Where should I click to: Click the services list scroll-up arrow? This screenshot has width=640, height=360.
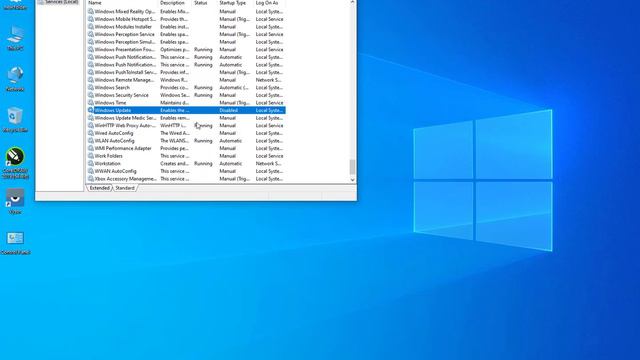tap(352, 2)
